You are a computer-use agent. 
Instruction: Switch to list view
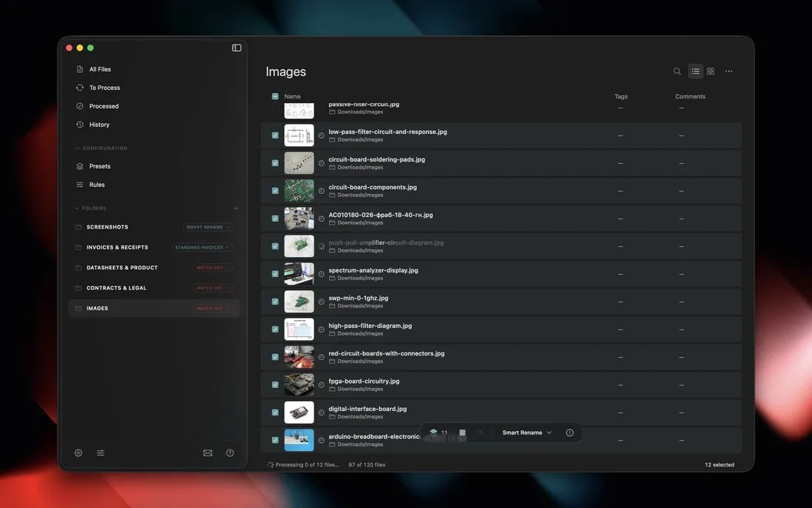[695, 71]
